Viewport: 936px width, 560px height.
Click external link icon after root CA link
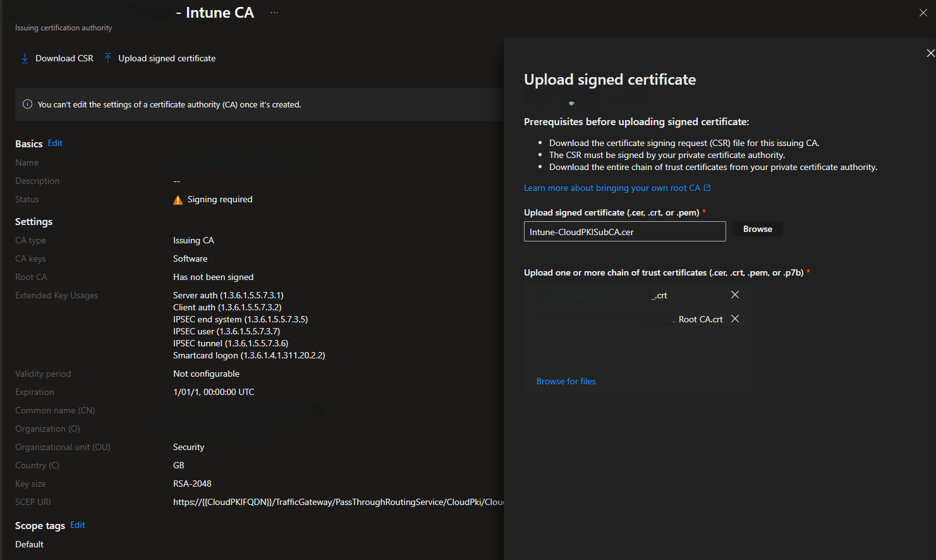click(x=707, y=188)
